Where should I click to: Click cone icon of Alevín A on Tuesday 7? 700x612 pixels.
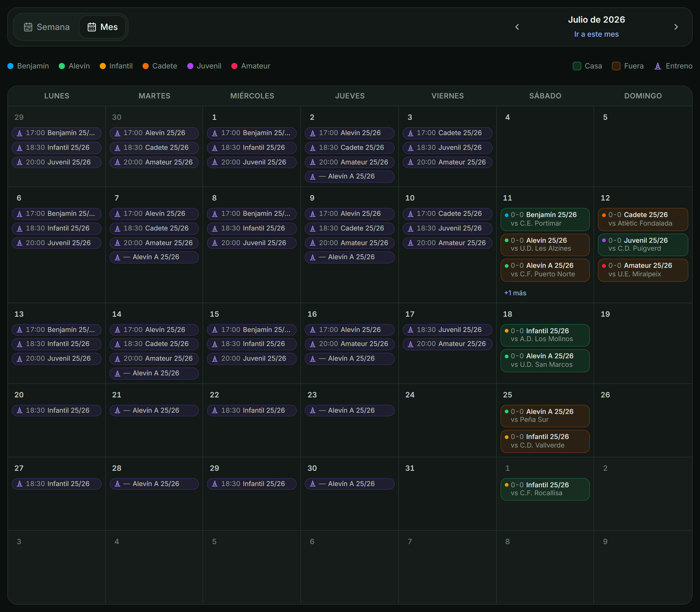click(x=117, y=257)
